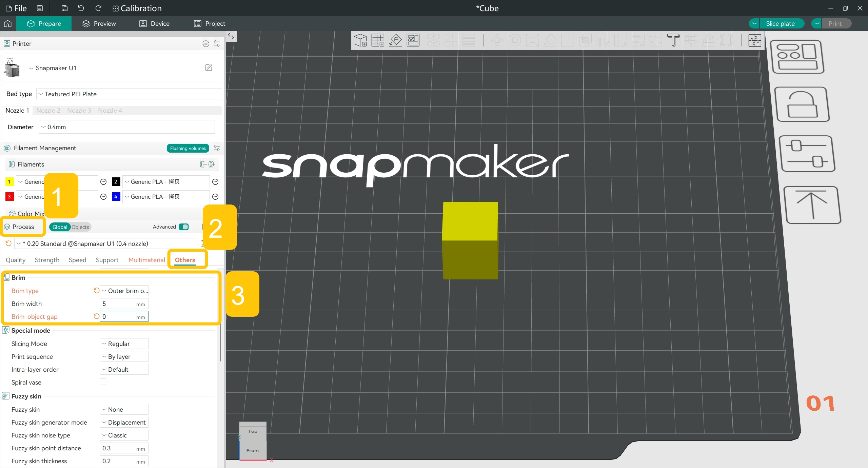Open the Support settings tab
The width and height of the screenshot is (868, 468).
(x=107, y=260)
